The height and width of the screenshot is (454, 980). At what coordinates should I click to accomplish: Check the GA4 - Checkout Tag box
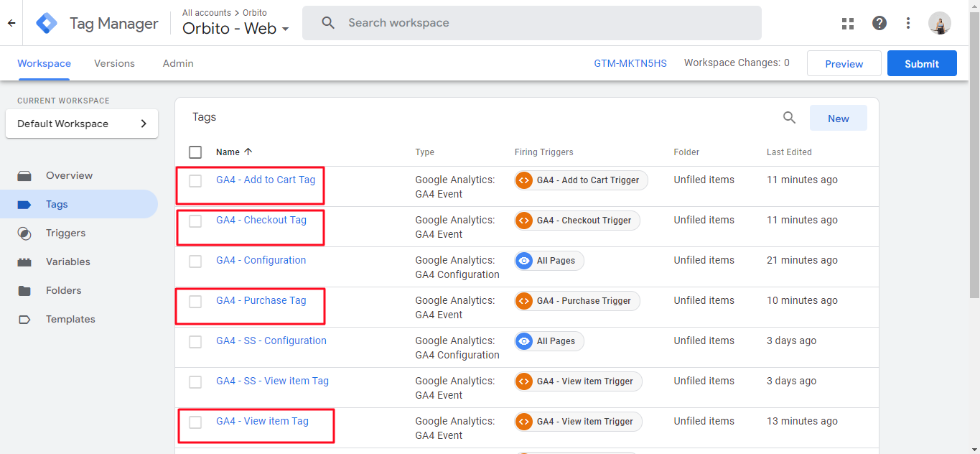click(195, 221)
